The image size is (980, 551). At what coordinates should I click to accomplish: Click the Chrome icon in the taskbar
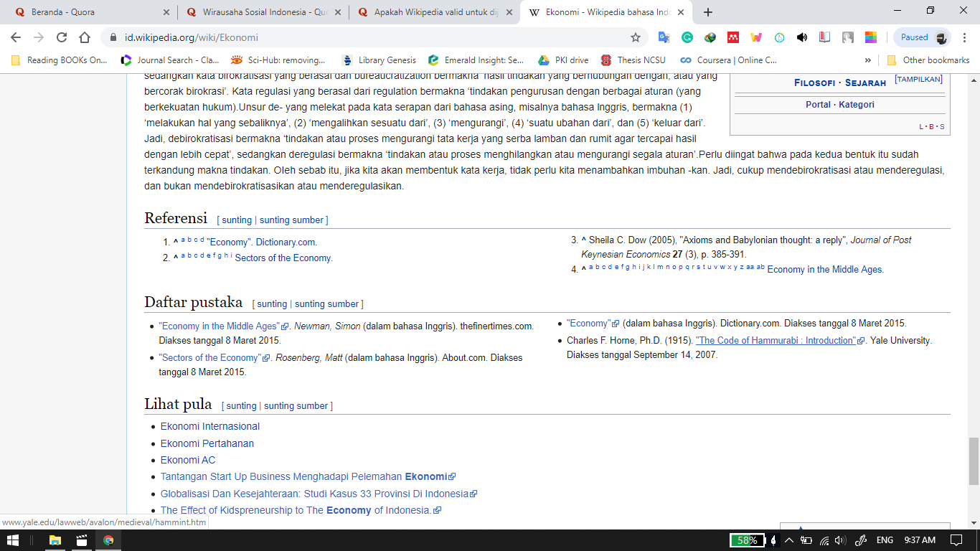108,540
